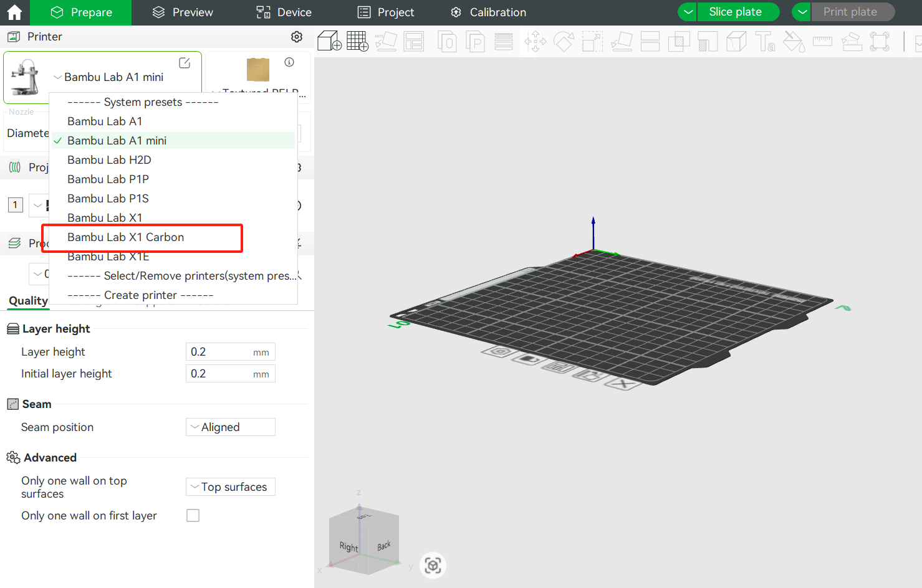Click the Initial layer height field
Screen dimensions: 922x588
tap(219, 374)
